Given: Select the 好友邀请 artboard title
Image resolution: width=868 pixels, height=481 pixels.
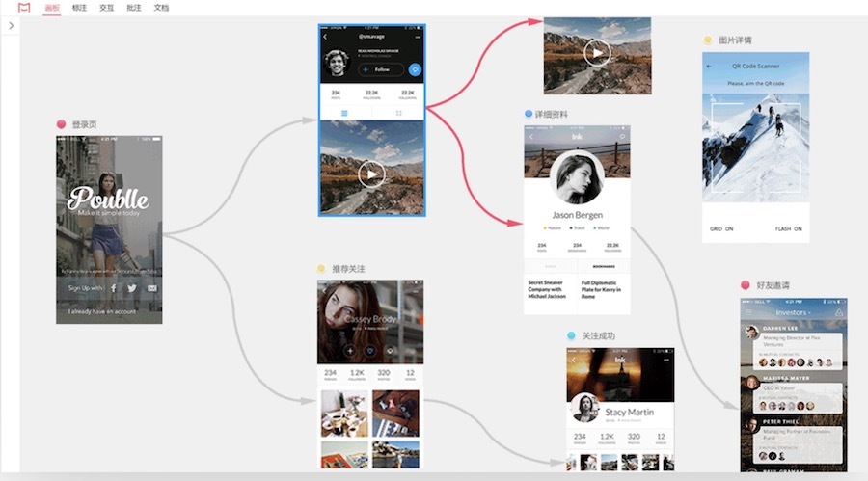Looking at the screenshot, I should pyautogui.click(x=773, y=285).
